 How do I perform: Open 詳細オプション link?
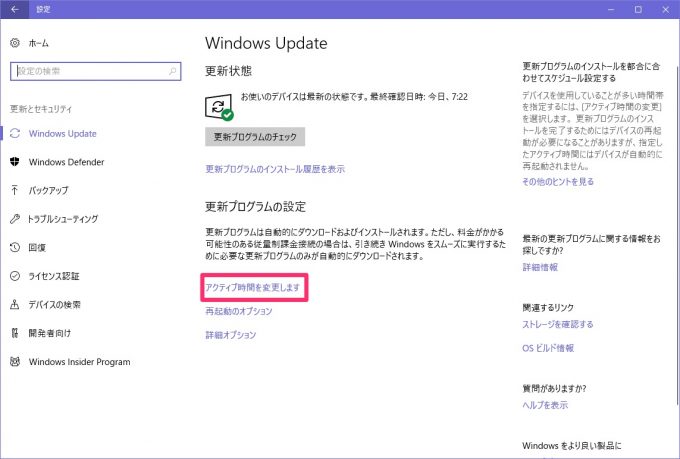(x=231, y=335)
